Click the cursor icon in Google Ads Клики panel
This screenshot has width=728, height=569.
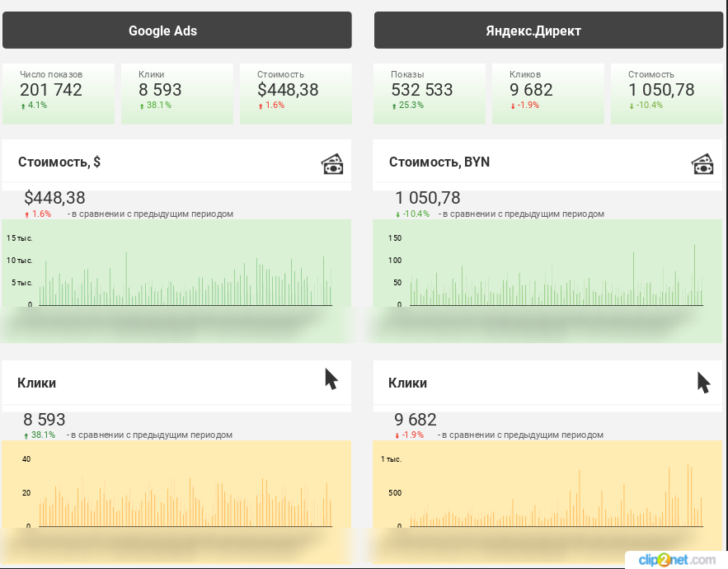(x=331, y=379)
